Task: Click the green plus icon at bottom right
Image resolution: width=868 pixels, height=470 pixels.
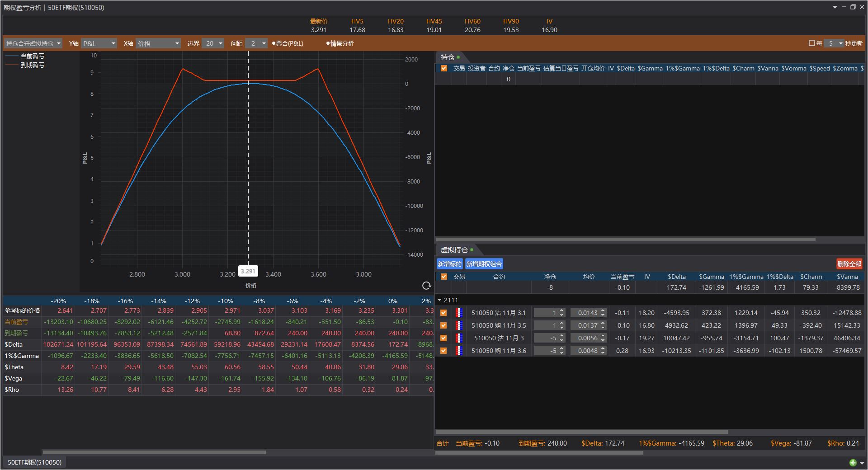Action: [x=853, y=462]
